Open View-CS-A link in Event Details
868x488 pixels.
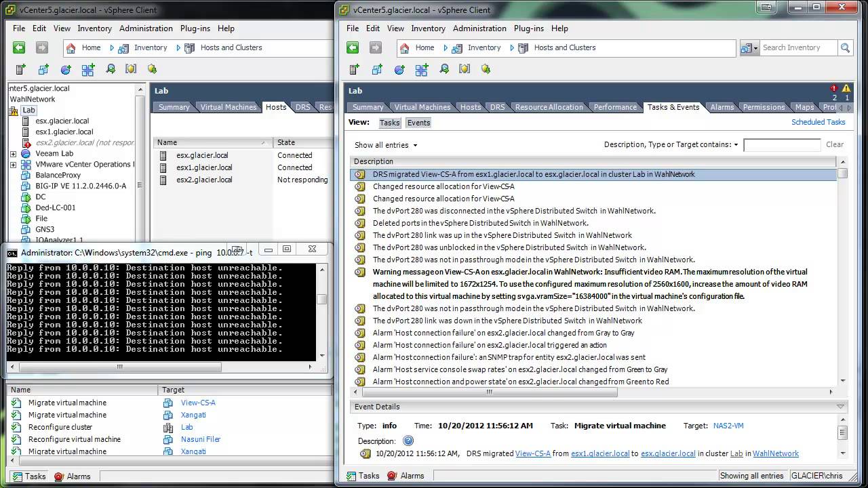tap(533, 453)
